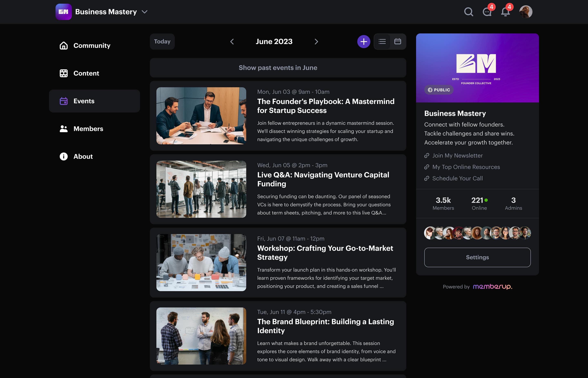Click the Members people icon
The height and width of the screenshot is (378, 588).
(64, 129)
